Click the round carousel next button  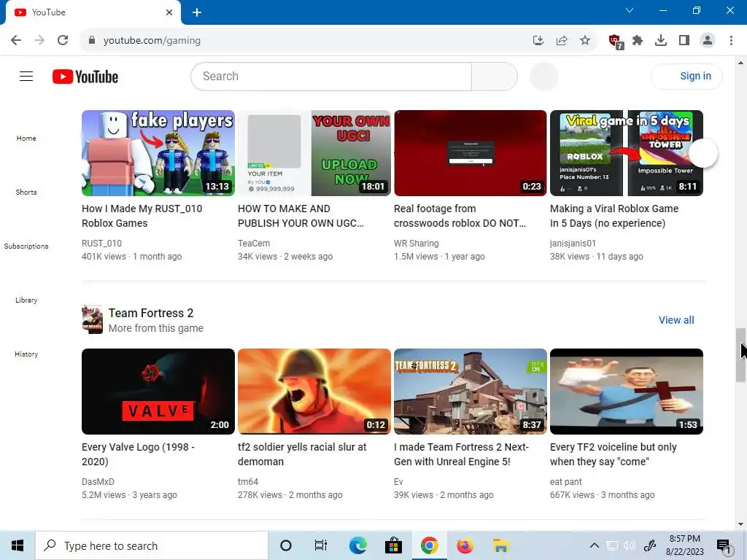pyautogui.click(x=704, y=153)
